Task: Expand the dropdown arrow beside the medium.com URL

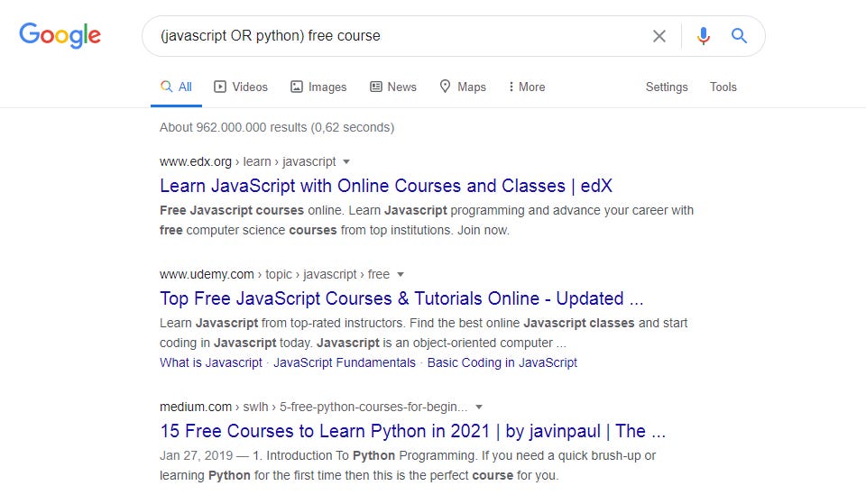Action: tap(479, 407)
